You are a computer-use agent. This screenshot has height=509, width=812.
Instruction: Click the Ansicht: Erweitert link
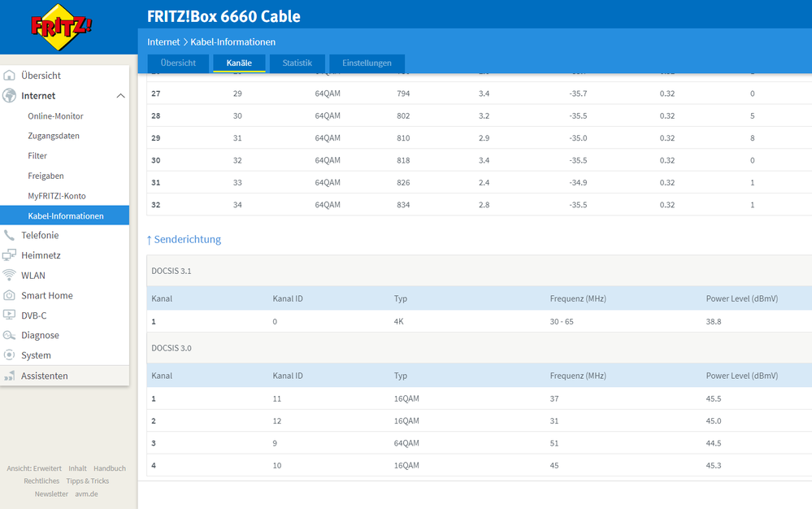tap(33, 468)
